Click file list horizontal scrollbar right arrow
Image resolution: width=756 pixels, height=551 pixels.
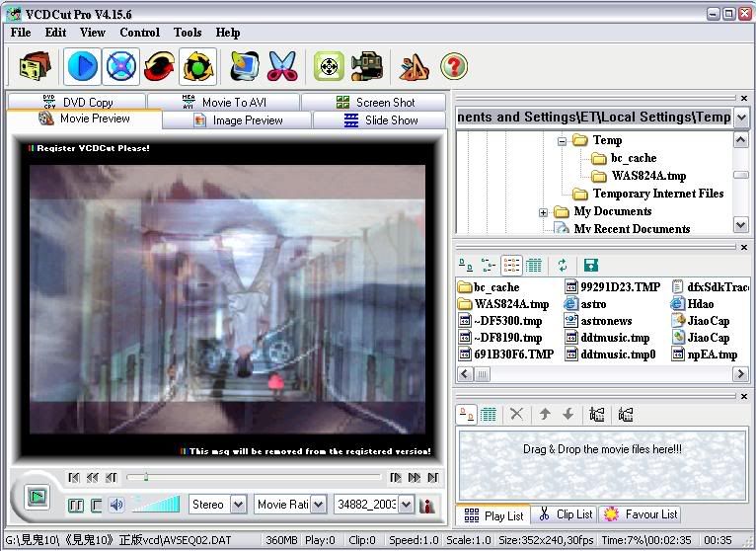tap(740, 373)
